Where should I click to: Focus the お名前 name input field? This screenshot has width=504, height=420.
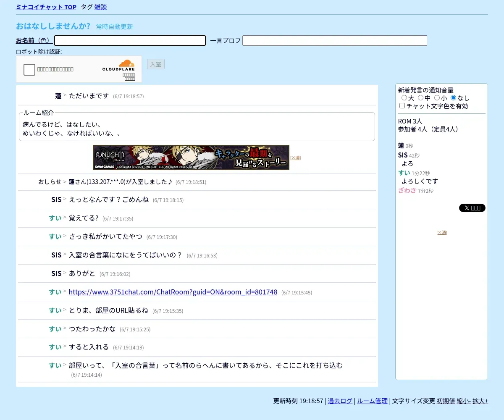130,40
